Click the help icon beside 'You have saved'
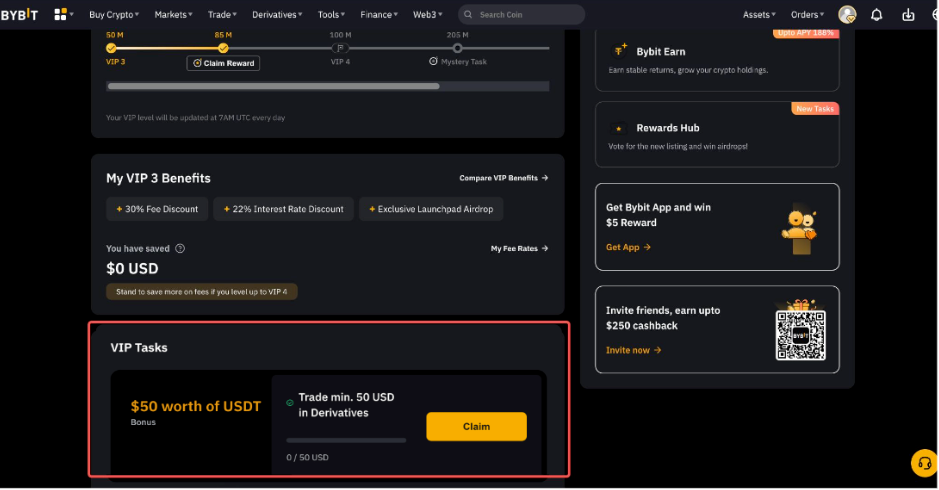The width and height of the screenshot is (939, 490). coord(180,249)
